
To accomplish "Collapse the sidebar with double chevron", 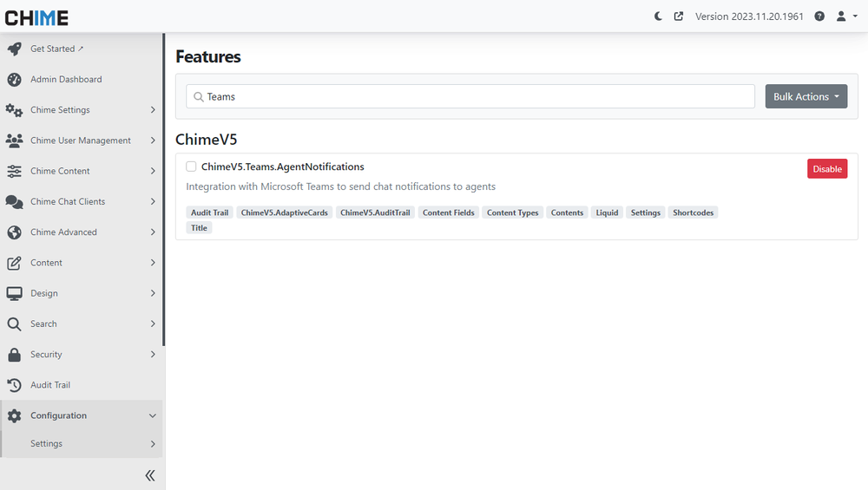I will pyautogui.click(x=150, y=475).
